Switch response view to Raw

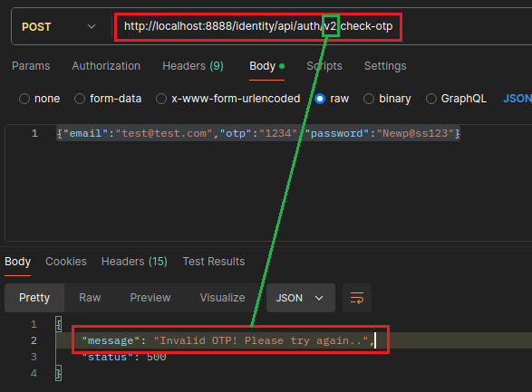(90, 298)
